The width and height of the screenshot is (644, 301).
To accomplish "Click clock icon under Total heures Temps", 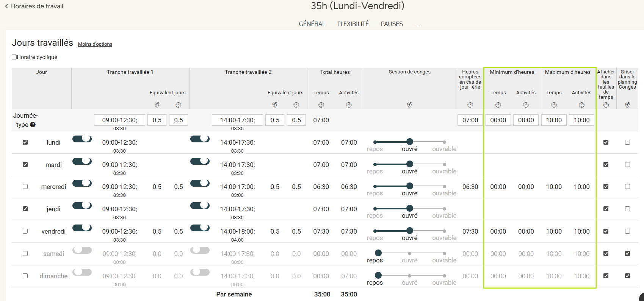I will (321, 105).
